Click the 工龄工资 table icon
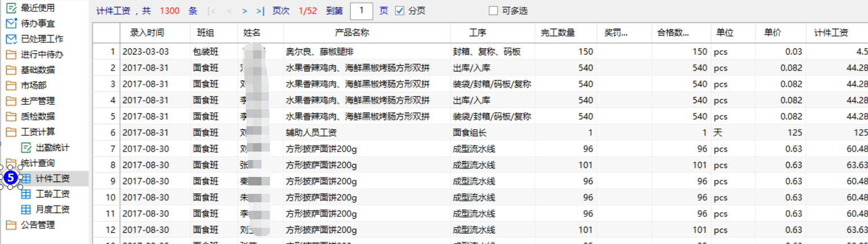The width and height of the screenshot is (868, 244). (x=26, y=194)
